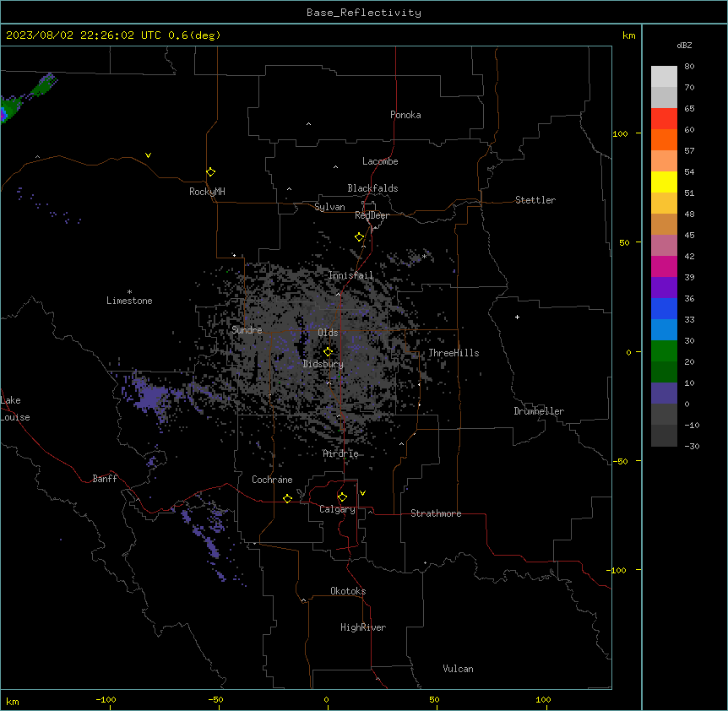
Task: Click the pink 45-42 dBZ legend swatch
Action: point(664,246)
